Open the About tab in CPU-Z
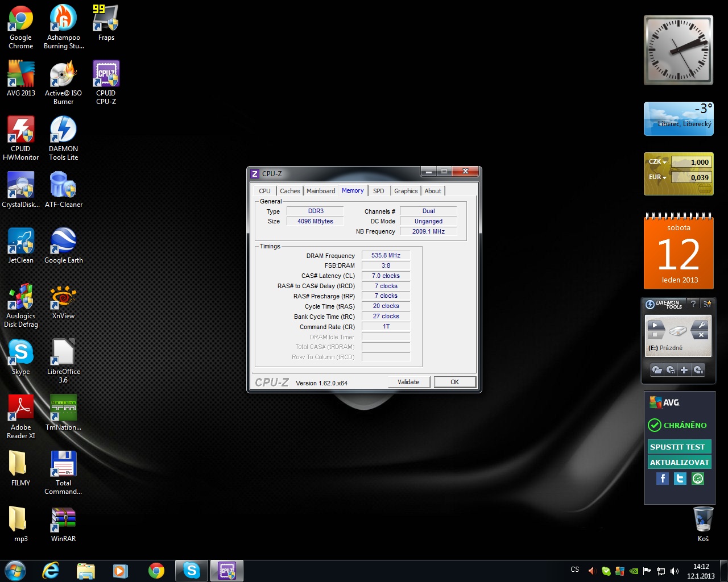The width and height of the screenshot is (728, 582). pos(433,191)
